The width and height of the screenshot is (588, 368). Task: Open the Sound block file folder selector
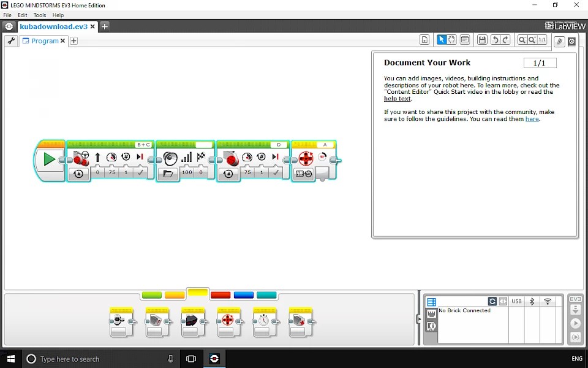168,174
